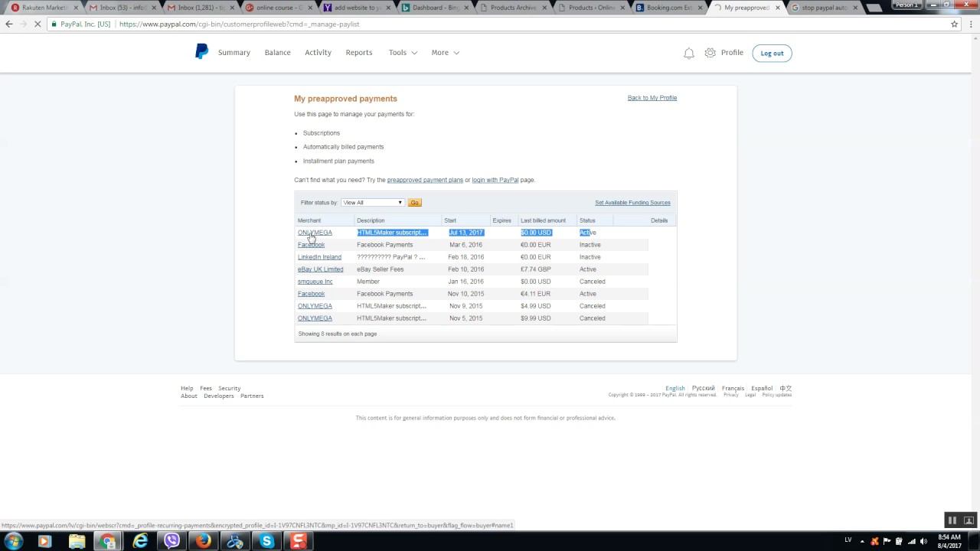Open the Reports page
Image resolution: width=980 pixels, height=551 pixels.
point(359,53)
